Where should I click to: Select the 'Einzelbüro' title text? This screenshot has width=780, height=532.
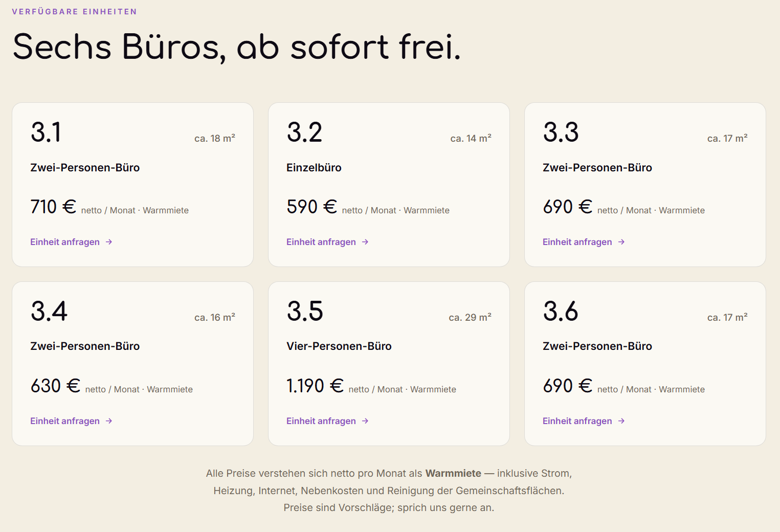point(314,168)
